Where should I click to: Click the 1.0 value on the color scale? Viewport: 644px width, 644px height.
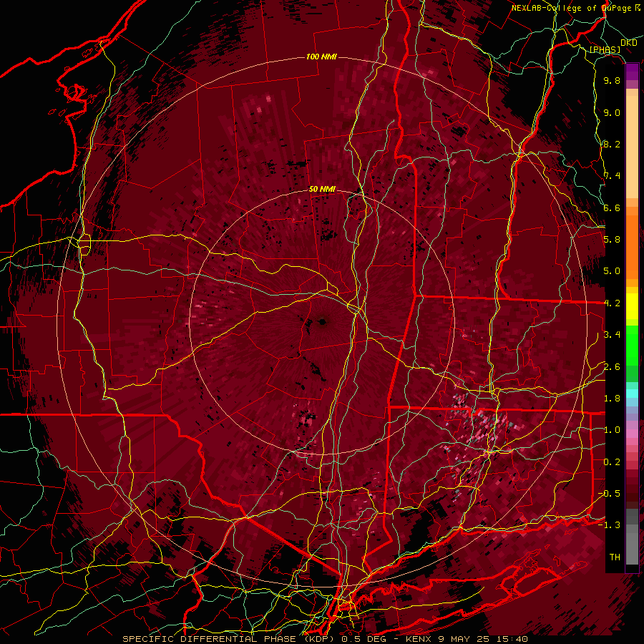tap(612, 430)
